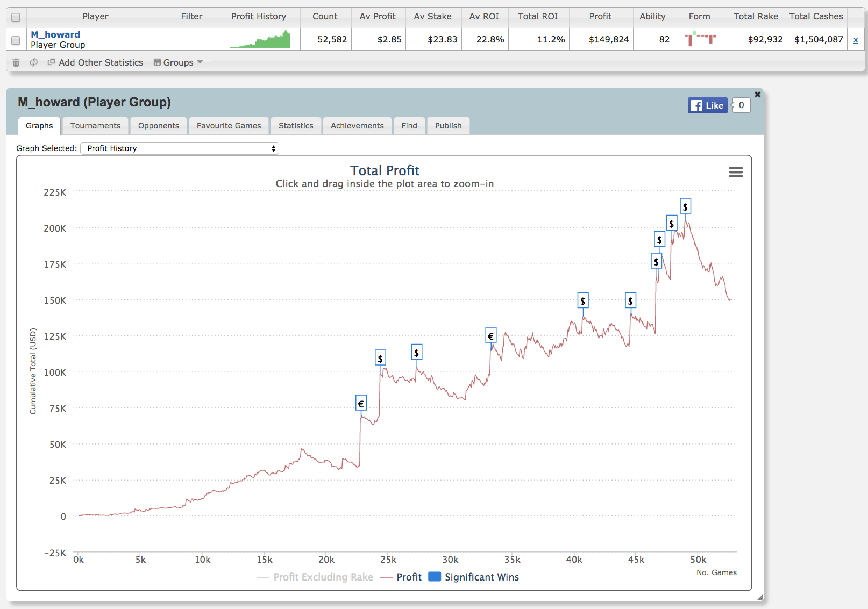Click the total rake value $92,932

point(765,40)
